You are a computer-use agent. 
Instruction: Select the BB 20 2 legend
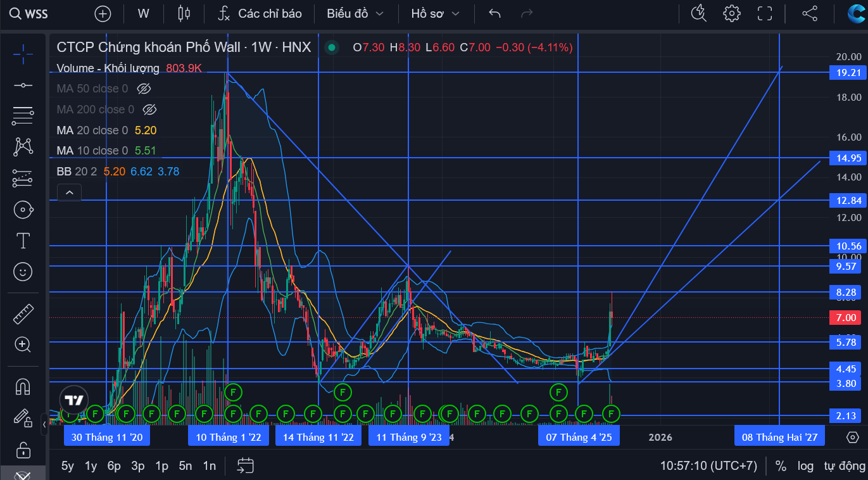tap(77, 172)
